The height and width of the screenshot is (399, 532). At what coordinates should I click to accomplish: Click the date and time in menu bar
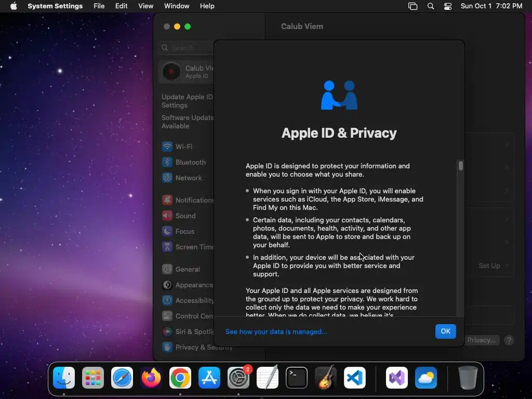pyautogui.click(x=491, y=6)
